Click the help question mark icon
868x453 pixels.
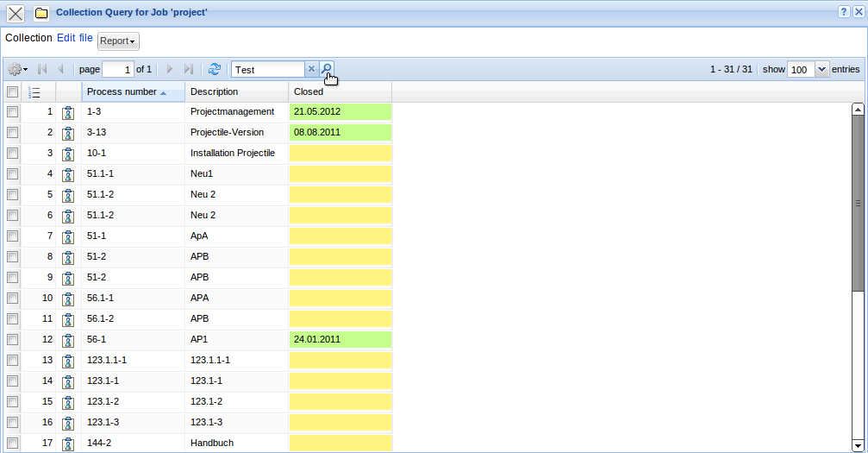pyautogui.click(x=843, y=12)
